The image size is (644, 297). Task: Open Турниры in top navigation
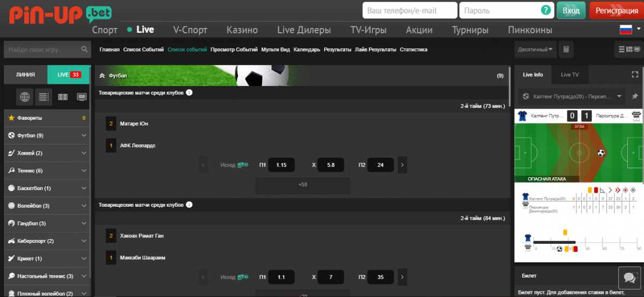coord(470,30)
